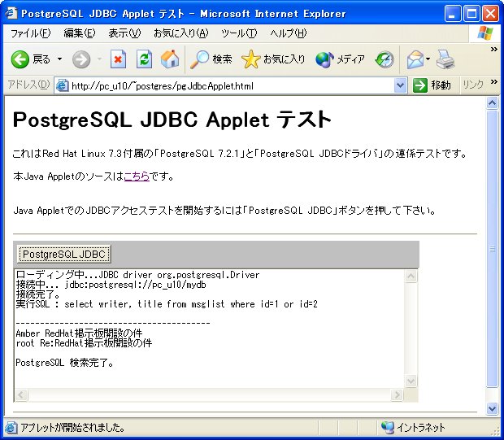The width and height of the screenshot is (504, 440).
Task: Go to Home page icon
Action: (x=170, y=59)
